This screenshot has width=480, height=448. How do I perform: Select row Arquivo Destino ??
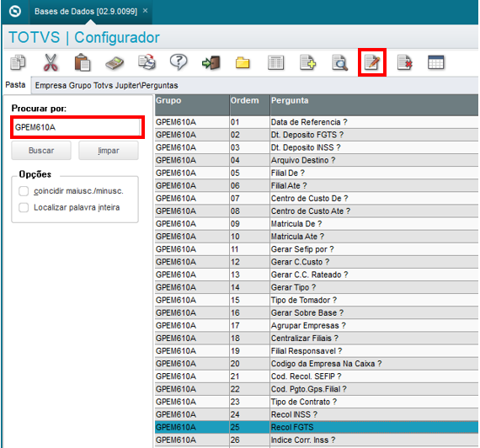coord(317,160)
